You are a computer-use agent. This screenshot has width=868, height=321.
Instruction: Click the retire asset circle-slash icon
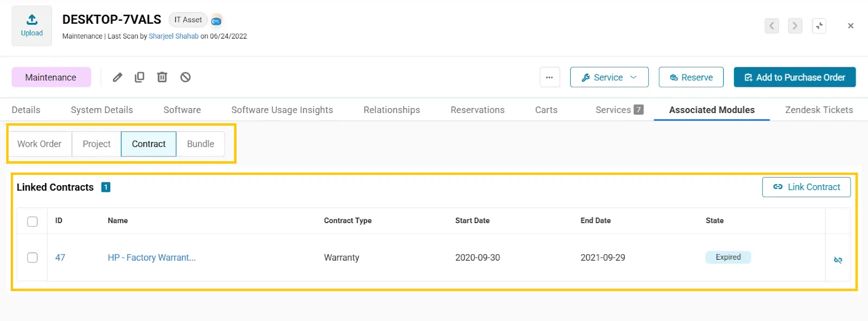[186, 77]
